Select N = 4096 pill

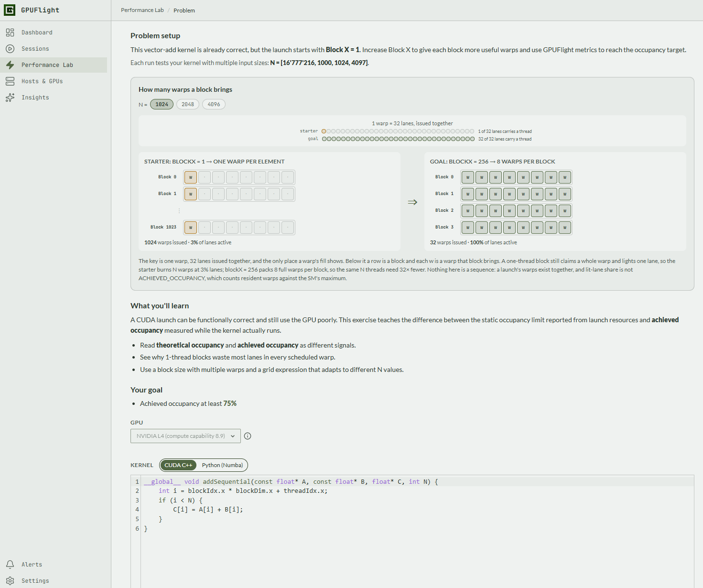214,104
